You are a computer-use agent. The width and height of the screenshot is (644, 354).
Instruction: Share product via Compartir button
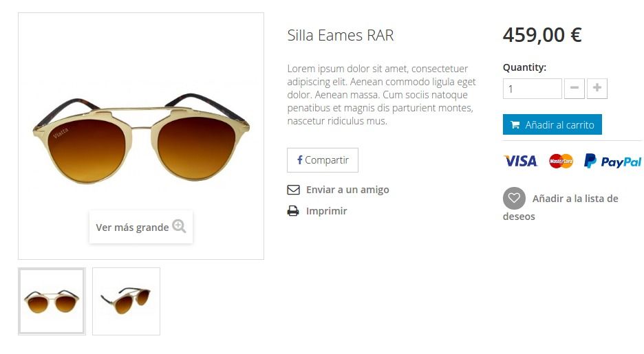(x=323, y=160)
